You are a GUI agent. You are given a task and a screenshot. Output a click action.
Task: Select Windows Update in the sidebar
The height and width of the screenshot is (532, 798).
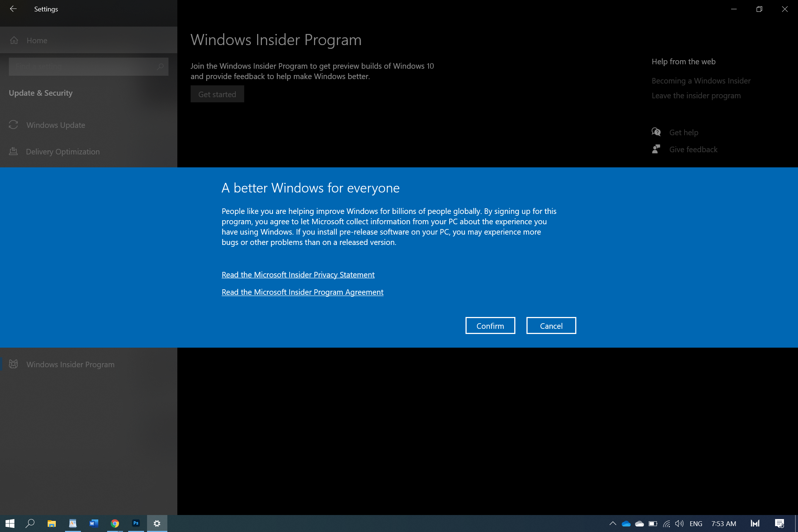click(89, 125)
